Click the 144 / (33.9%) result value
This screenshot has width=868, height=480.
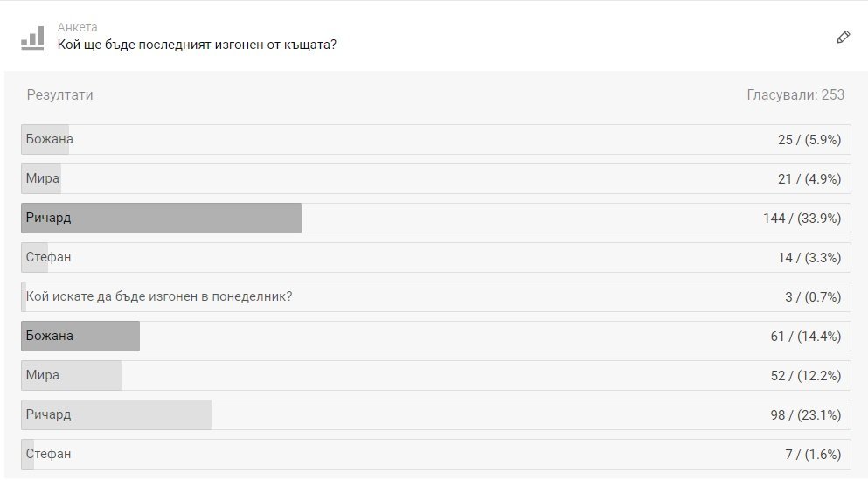(x=802, y=218)
